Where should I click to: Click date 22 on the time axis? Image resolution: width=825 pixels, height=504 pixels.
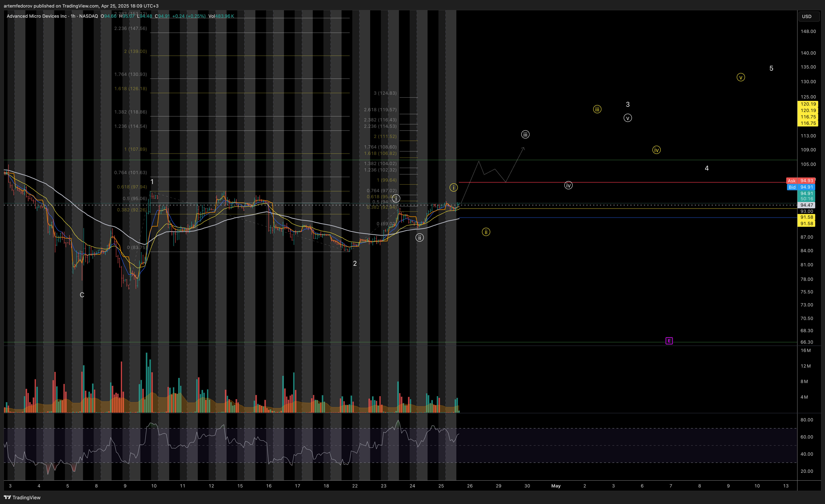coord(355,486)
